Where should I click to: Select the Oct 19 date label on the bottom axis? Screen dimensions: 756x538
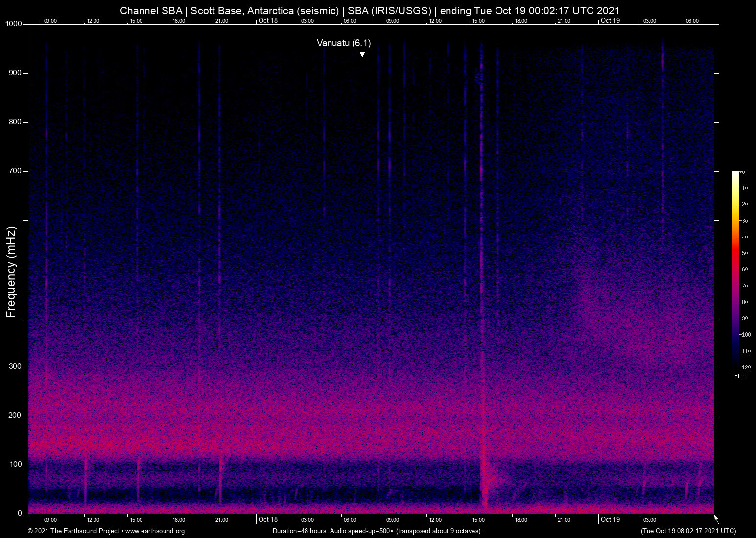tap(610, 519)
